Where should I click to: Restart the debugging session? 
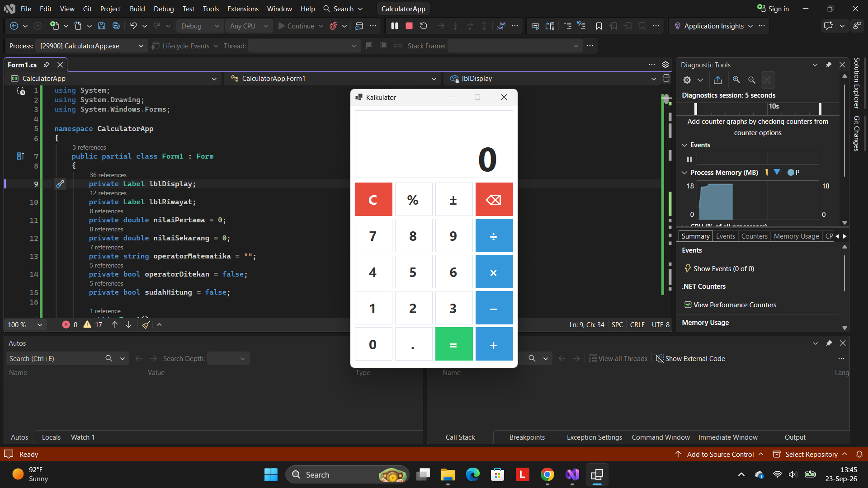click(x=424, y=26)
